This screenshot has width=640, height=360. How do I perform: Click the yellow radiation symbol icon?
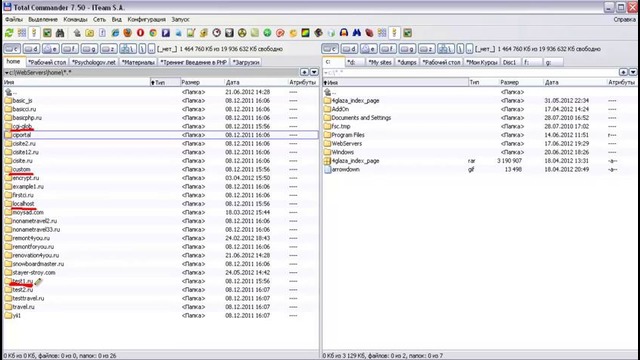(x=242, y=33)
